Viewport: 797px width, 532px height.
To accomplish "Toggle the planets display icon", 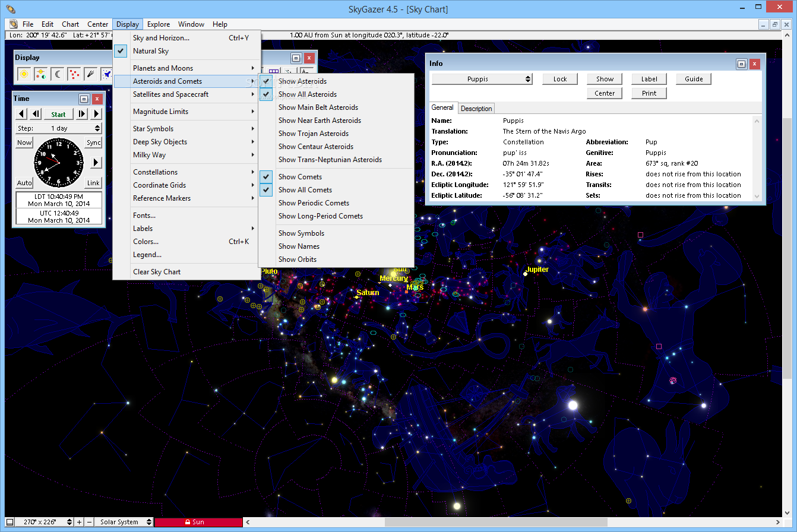I will click(40, 74).
